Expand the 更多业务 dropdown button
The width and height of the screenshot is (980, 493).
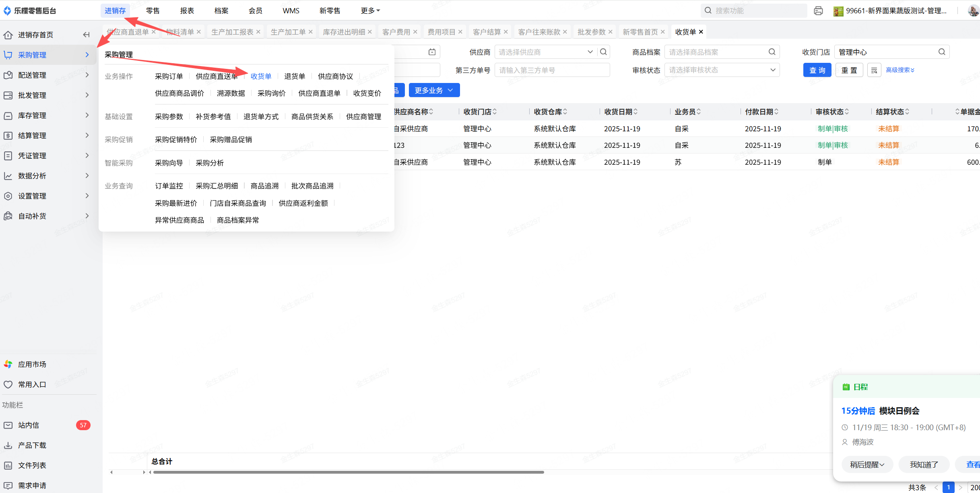coord(434,90)
